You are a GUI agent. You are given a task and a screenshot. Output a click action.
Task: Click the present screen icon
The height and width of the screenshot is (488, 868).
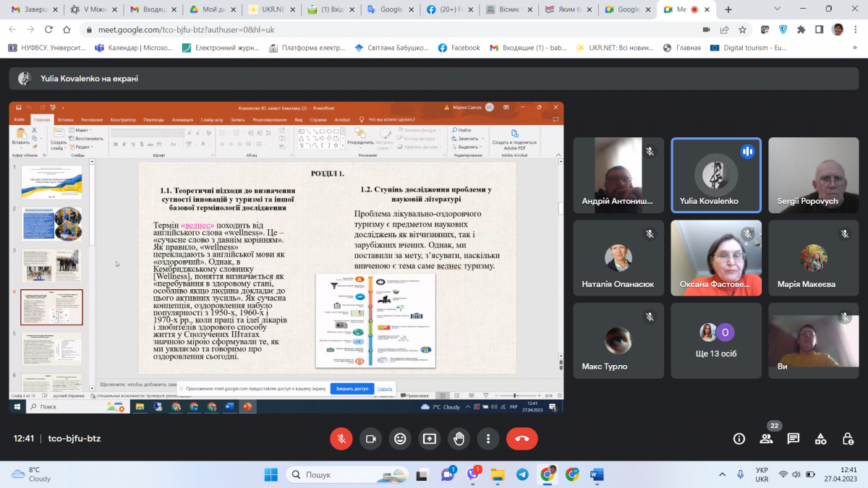tap(430, 438)
